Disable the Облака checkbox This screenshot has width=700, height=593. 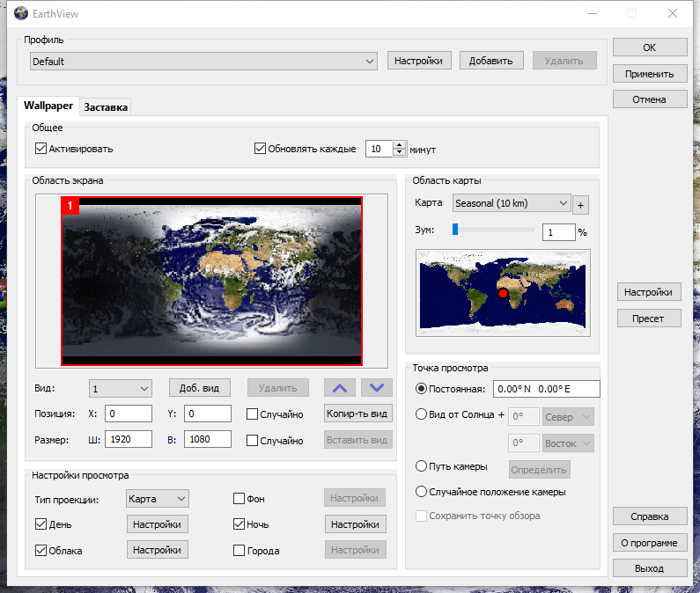pyautogui.click(x=41, y=551)
